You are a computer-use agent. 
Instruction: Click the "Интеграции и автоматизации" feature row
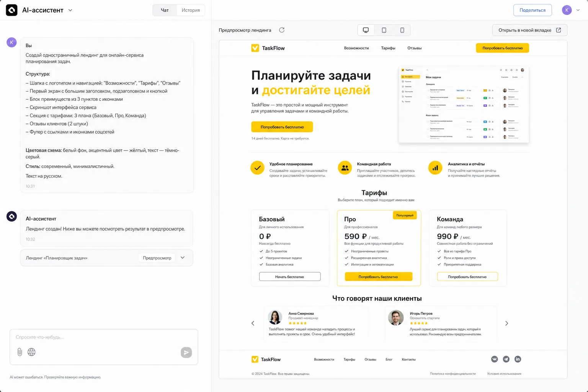pyautogui.click(x=369, y=265)
